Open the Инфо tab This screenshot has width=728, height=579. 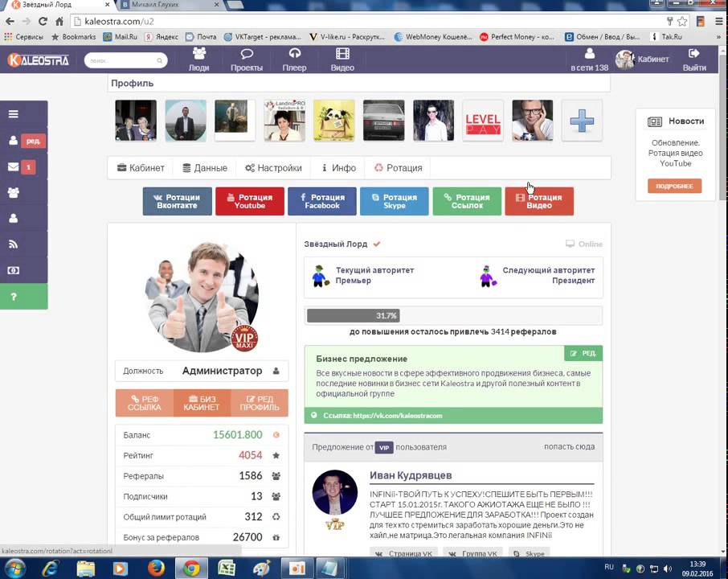338,168
